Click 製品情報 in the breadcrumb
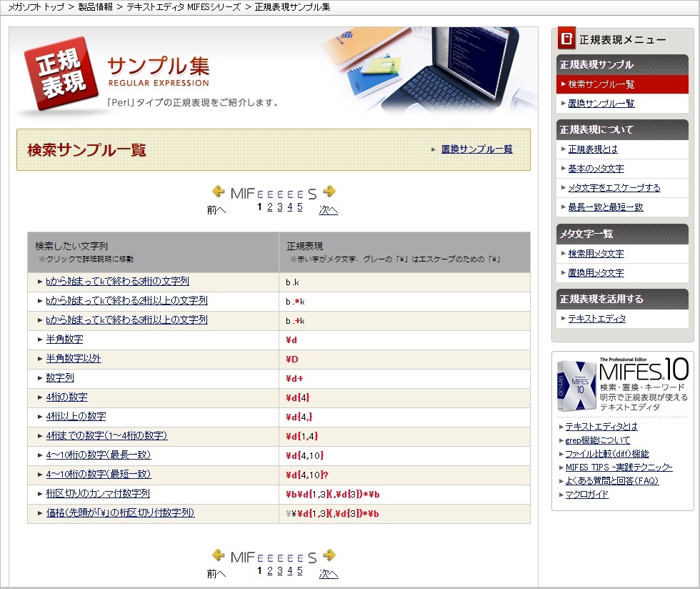700x589 pixels. 95,6
